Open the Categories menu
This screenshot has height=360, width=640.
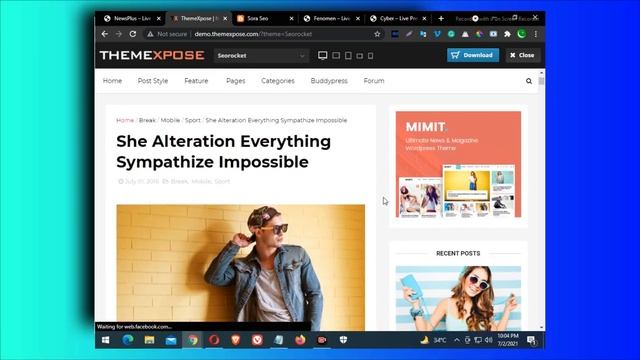click(x=278, y=81)
